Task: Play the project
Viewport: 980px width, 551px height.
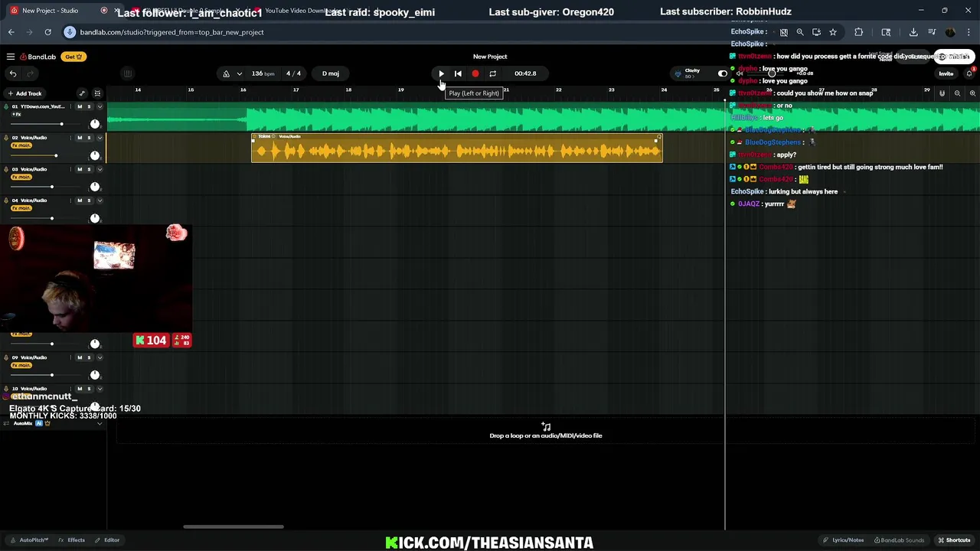Action: 441,73
